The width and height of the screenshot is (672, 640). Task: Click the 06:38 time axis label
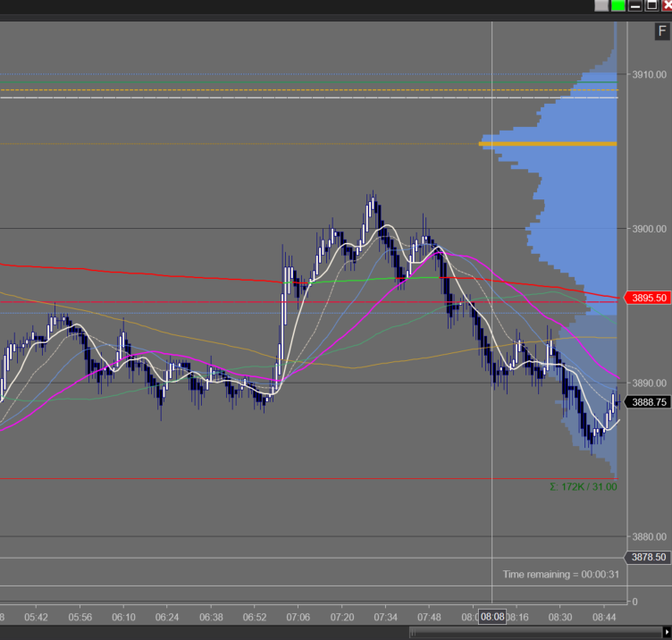click(211, 618)
